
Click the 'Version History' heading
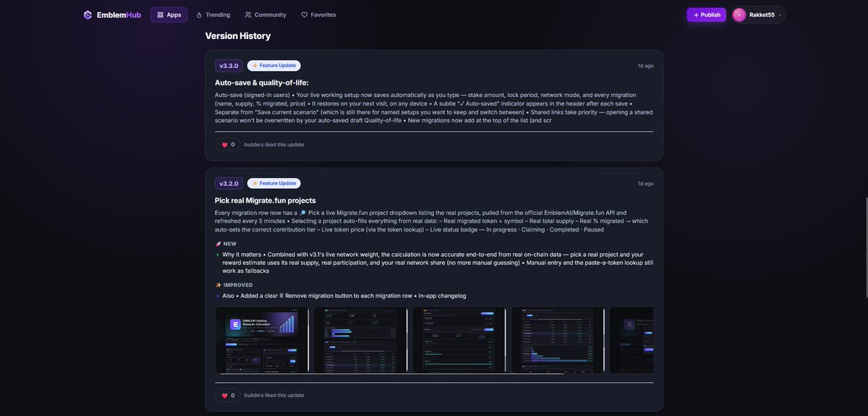click(238, 35)
